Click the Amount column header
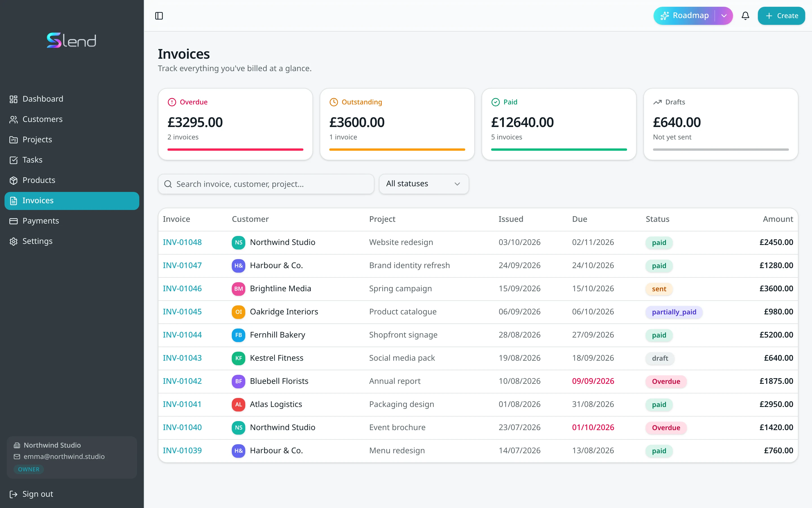This screenshot has height=508, width=812. (778, 219)
